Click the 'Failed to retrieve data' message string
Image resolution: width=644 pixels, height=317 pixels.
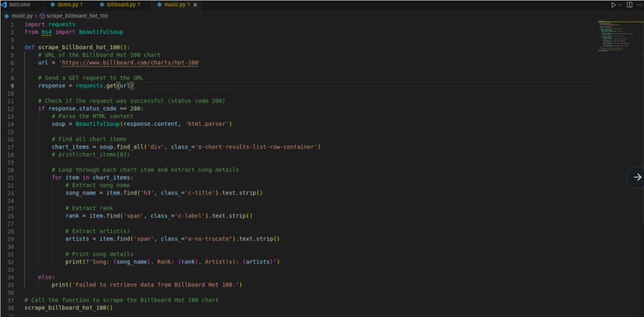[157, 285]
